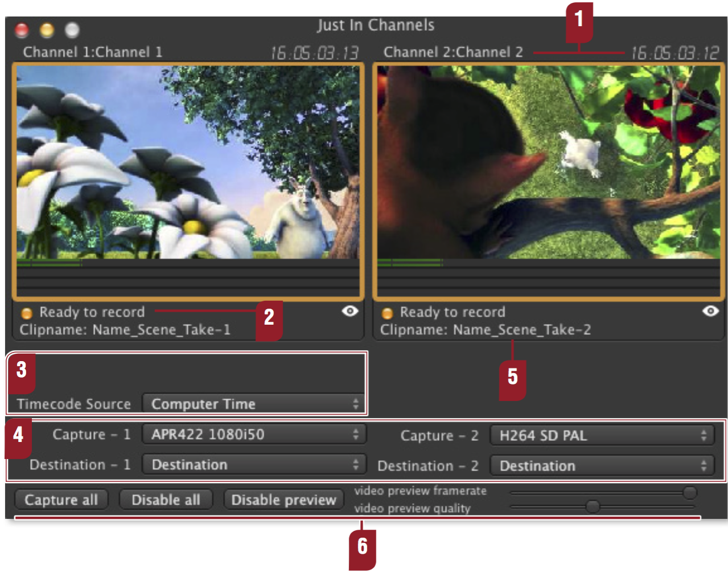Adjust the video preview quality slider
The height and width of the screenshot is (573, 728).
603,506
